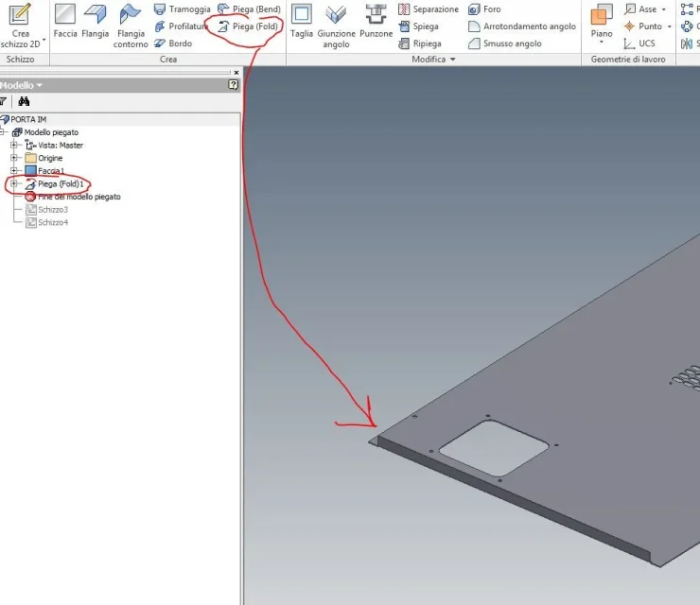Select the Faccia tool icon
Viewport: 700px width, 605px height.
tap(65, 14)
